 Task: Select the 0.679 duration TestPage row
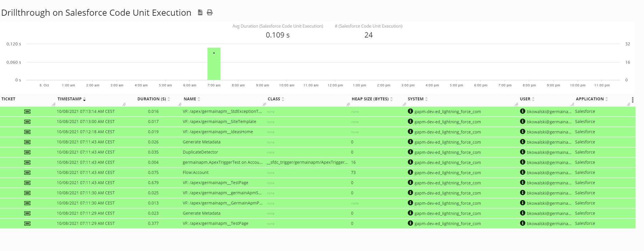[x=215, y=183]
